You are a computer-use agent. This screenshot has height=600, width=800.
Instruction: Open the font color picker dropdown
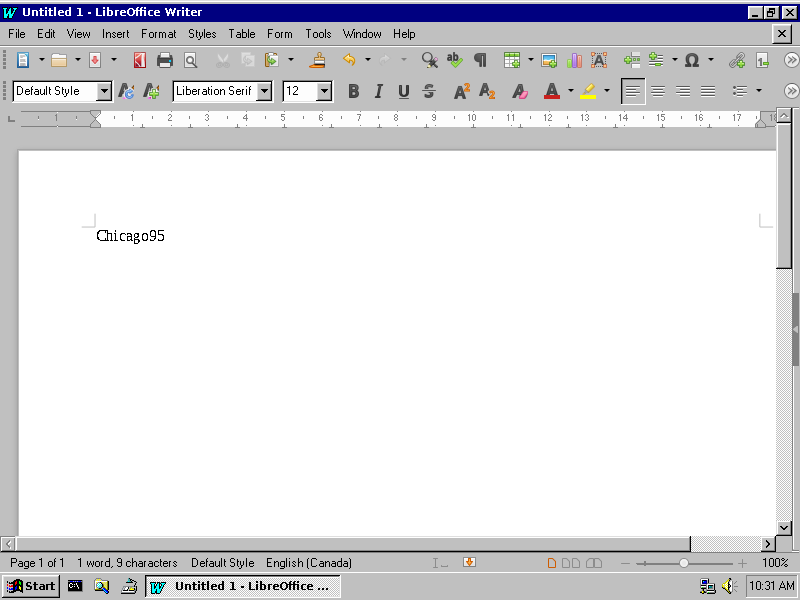570,91
